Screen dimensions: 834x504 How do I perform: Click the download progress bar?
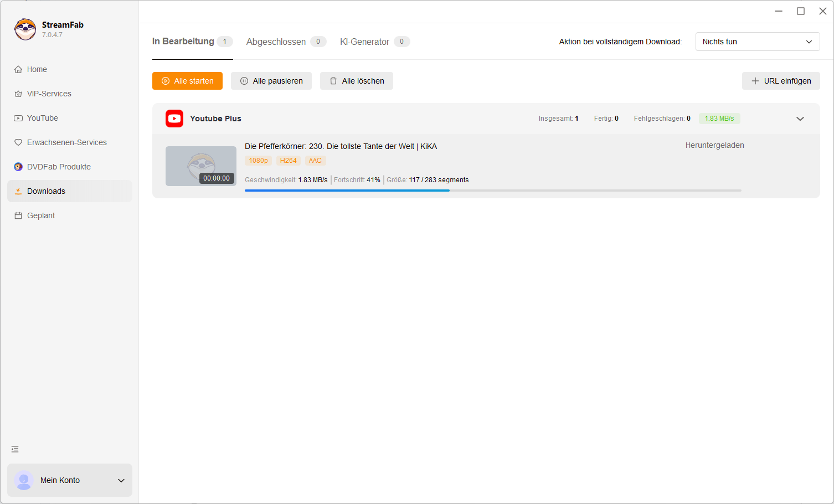pyautogui.click(x=493, y=191)
